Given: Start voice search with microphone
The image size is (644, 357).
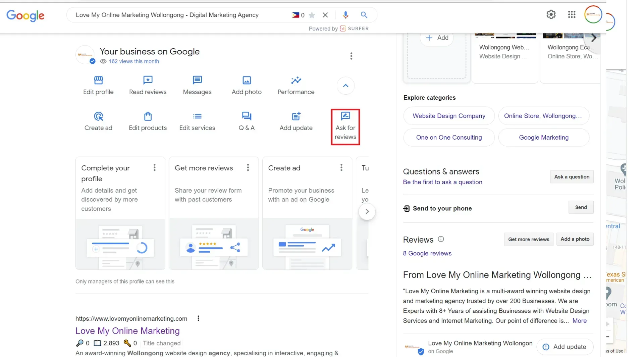Looking at the screenshot, I should (345, 15).
